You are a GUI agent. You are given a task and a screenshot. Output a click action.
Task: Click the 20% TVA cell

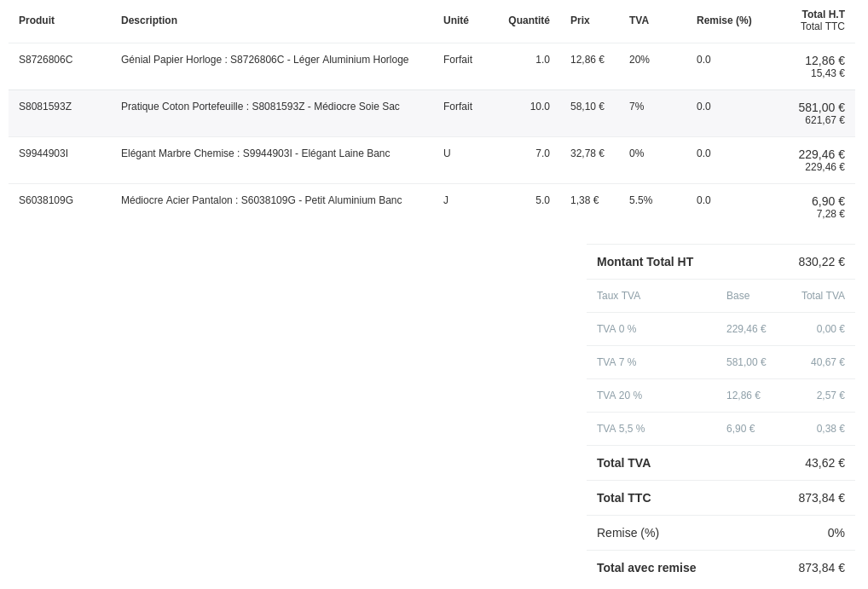639,60
